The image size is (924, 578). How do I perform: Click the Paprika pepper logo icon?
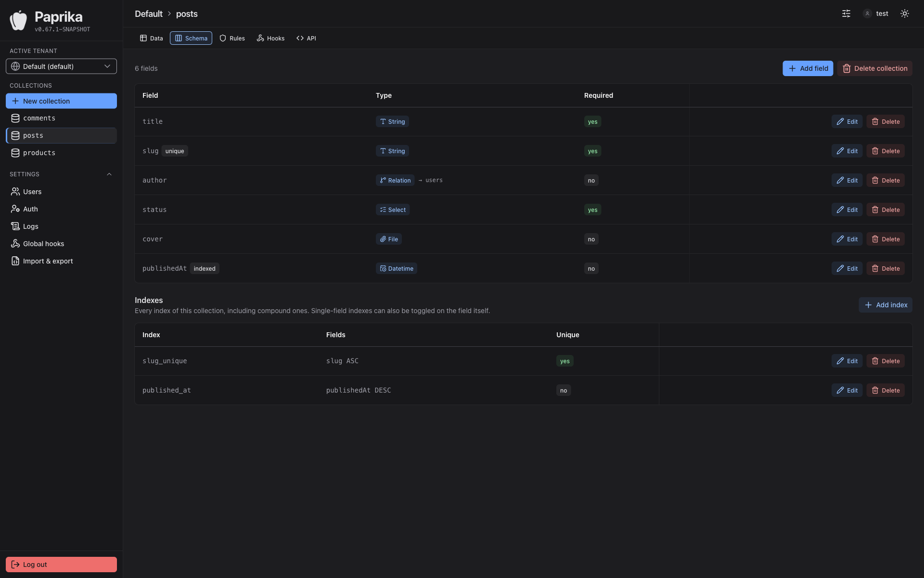[x=18, y=20]
